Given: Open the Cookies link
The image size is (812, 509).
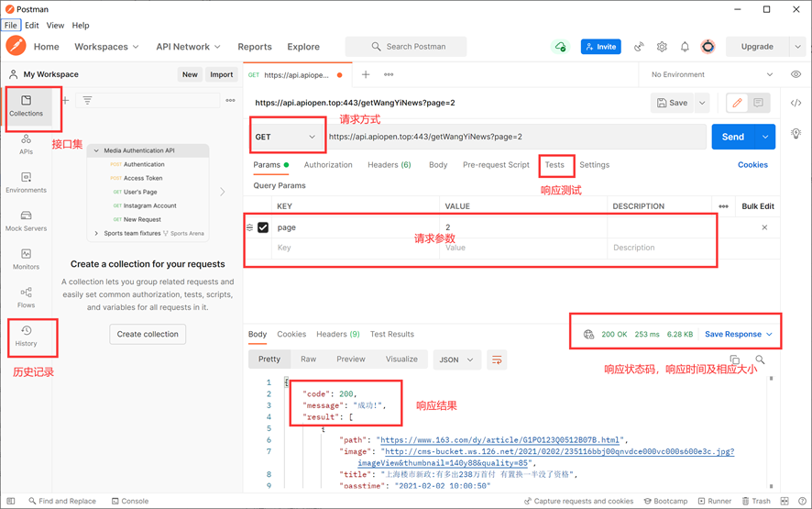Looking at the screenshot, I should click(x=752, y=165).
